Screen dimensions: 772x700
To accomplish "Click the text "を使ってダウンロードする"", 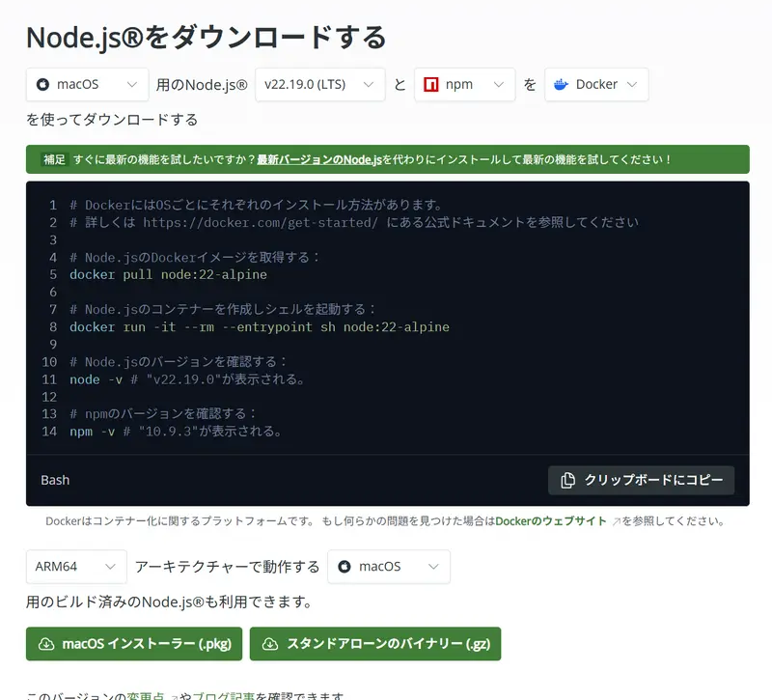I will click(x=112, y=120).
